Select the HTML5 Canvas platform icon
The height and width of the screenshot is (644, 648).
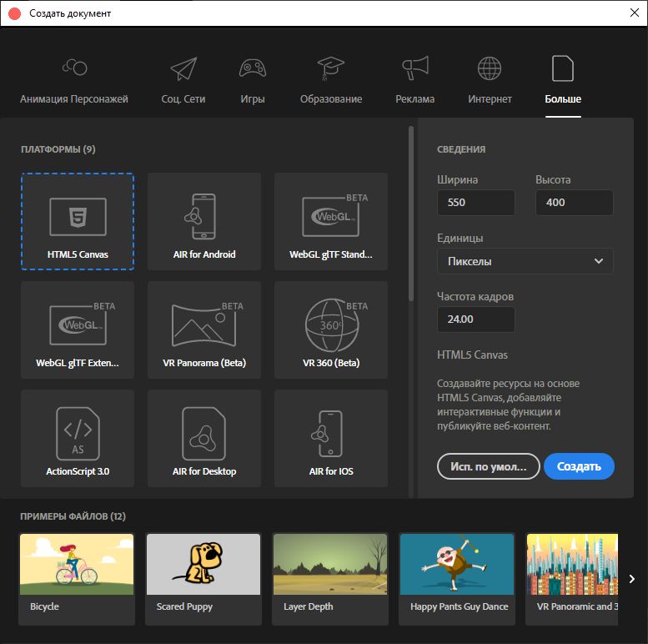78,217
